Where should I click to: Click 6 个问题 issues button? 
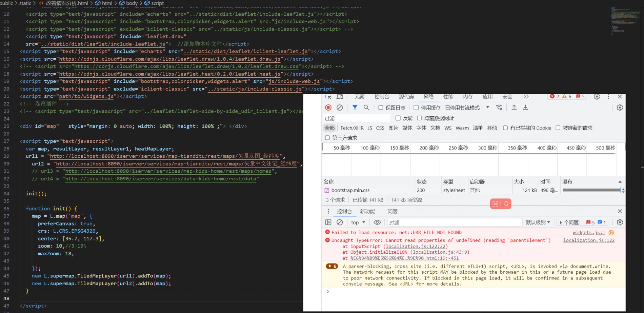point(582,222)
